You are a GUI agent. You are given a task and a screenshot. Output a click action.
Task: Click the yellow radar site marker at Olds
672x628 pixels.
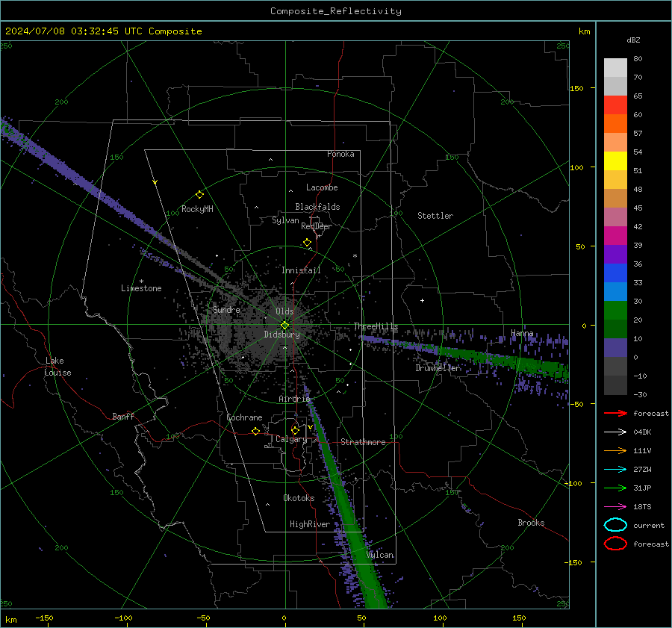(x=284, y=326)
